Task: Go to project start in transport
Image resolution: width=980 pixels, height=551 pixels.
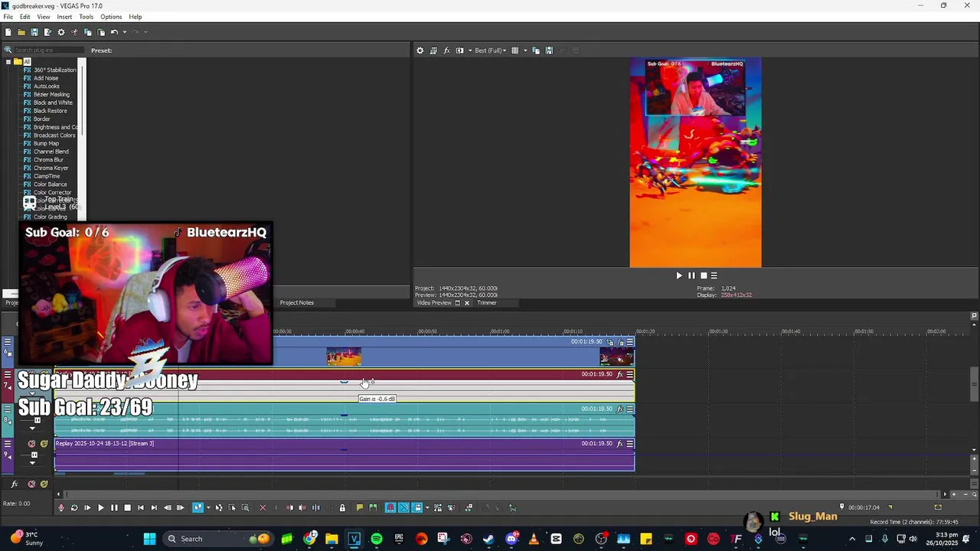Action: click(140, 507)
